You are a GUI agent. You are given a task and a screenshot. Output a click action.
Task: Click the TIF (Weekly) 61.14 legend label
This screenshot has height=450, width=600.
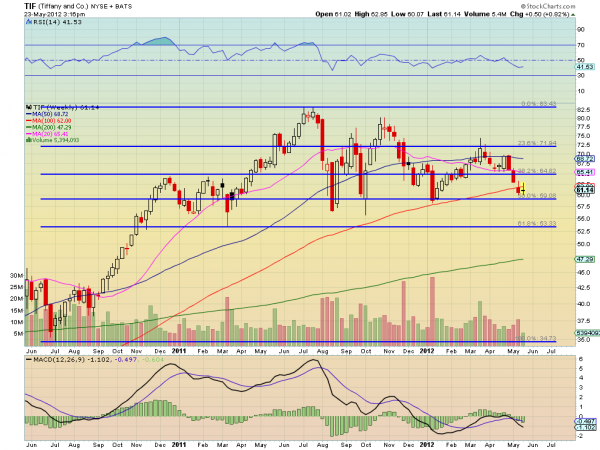pyautogui.click(x=65, y=108)
